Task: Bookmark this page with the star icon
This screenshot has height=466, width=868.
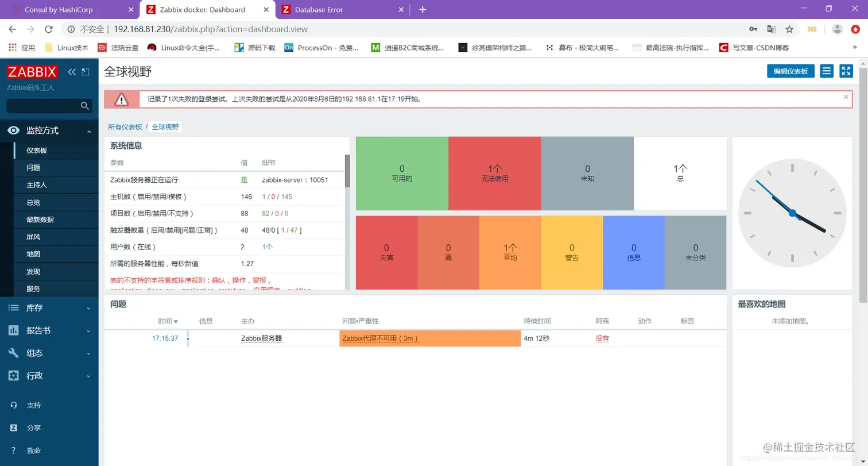Action: (x=789, y=29)
